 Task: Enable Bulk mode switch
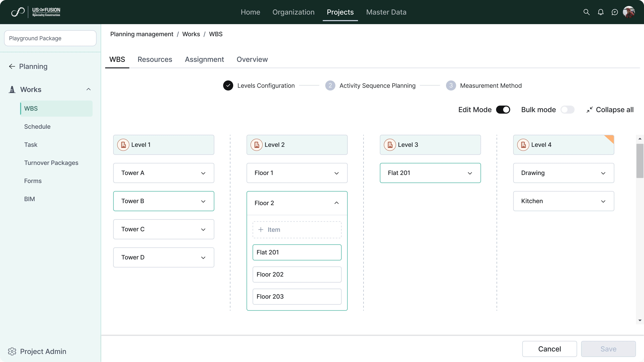click(x=567, y=110)
